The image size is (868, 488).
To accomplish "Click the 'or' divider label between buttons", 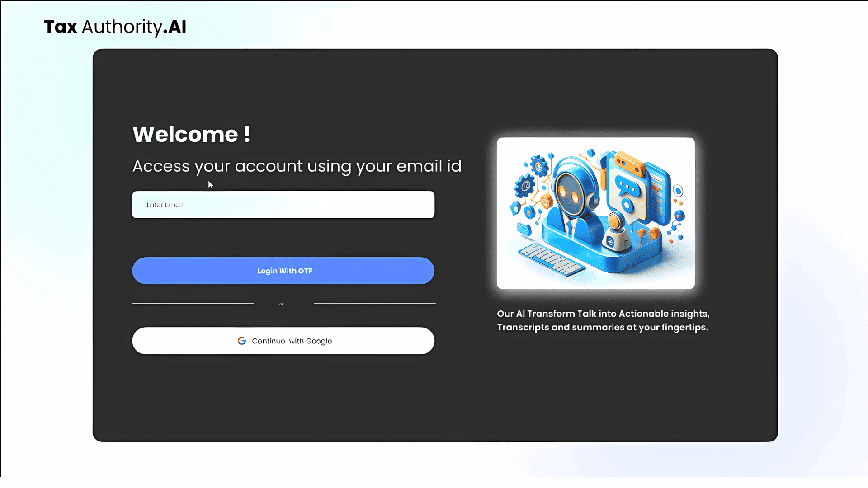I will (281, 304).
